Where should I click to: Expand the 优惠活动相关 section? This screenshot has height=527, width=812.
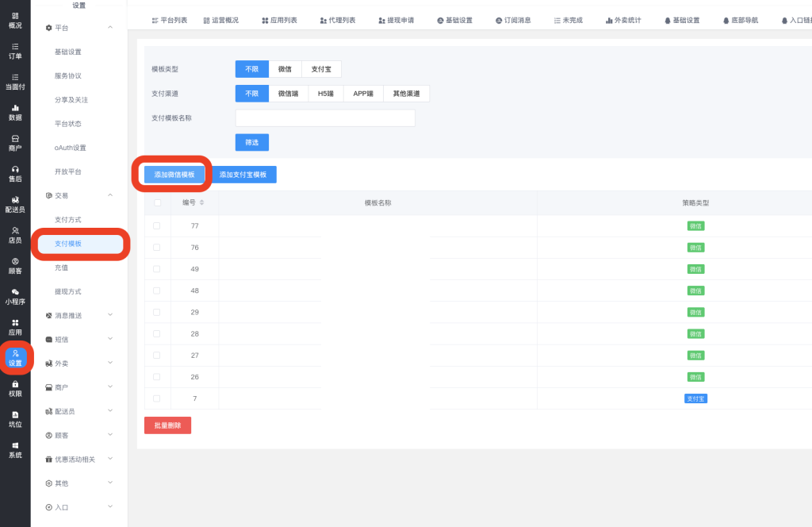(110, 460)
